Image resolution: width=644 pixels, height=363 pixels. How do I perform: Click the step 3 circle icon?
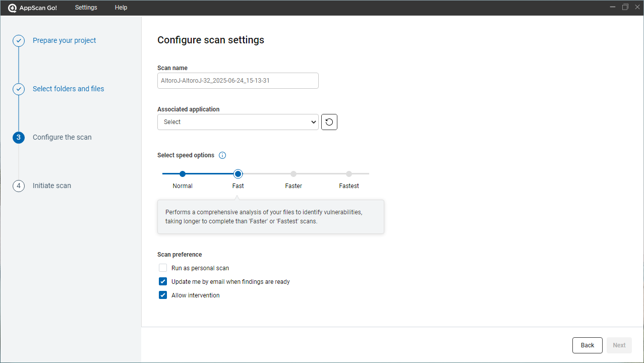19,138
